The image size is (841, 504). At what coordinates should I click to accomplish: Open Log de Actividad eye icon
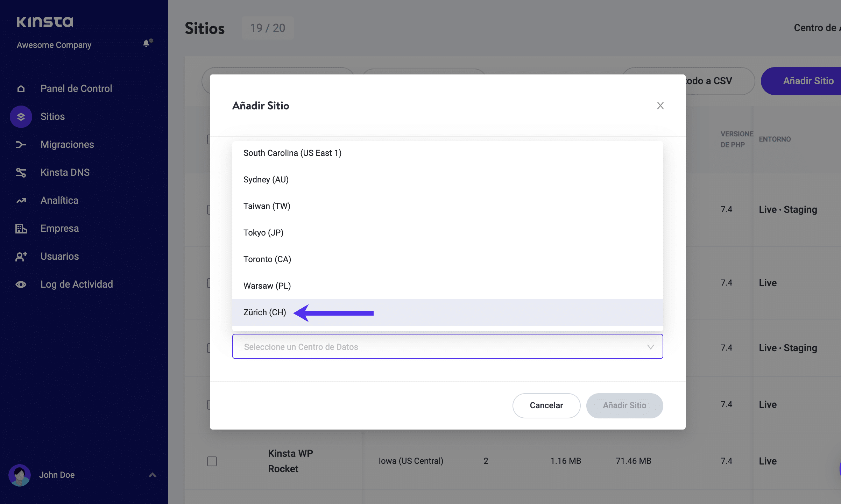point(21,285)
